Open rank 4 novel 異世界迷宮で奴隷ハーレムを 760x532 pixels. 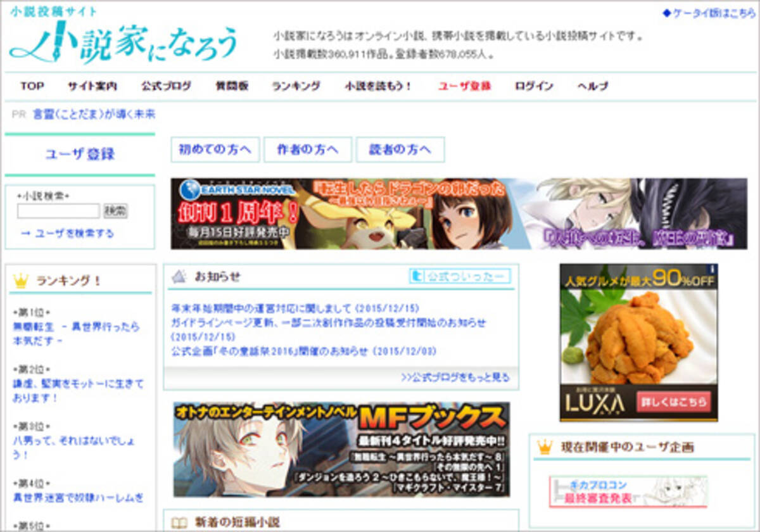coord(78,498)
